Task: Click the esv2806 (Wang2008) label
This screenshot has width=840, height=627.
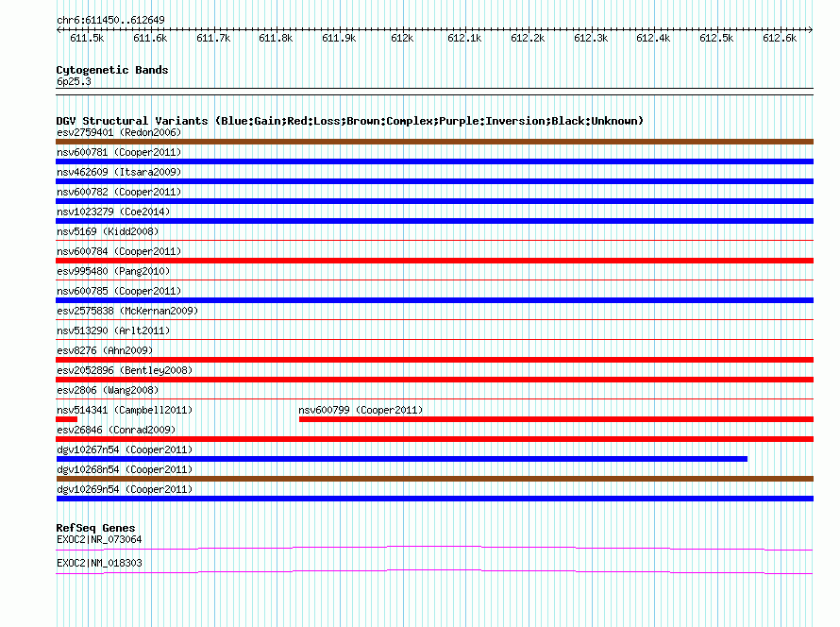Action: click(108, 390)
